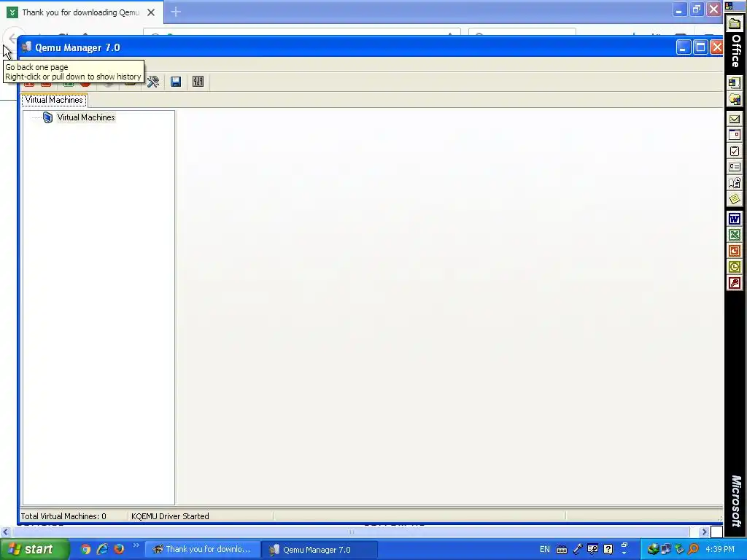This screenshot has height=560, width=747.
Task: Launch Microsoft Word from Office bar
Action: 735,219
